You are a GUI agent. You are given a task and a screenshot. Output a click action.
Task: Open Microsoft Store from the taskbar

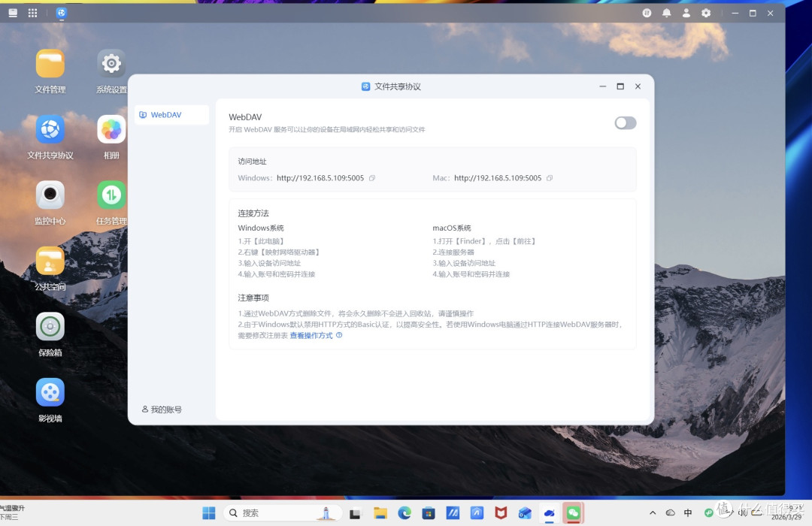pos(429,513)
